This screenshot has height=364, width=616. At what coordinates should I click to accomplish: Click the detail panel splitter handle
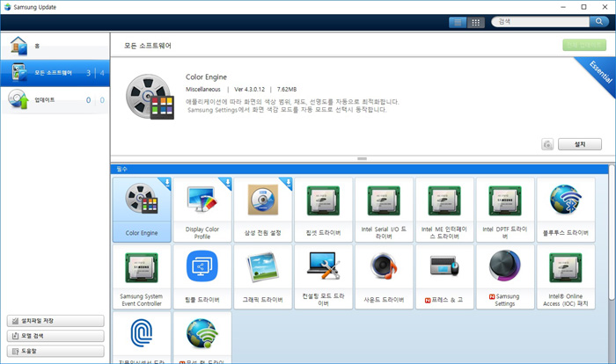(363, 158)
